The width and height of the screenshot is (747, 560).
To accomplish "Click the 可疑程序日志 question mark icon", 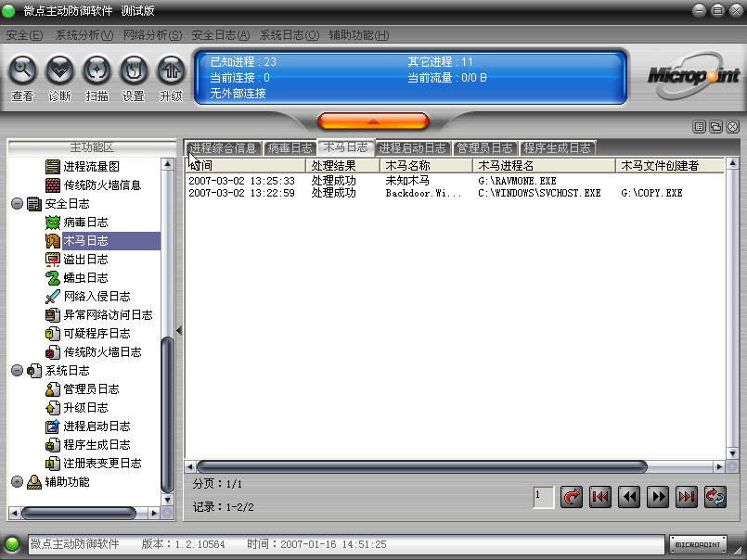I will [x=52, y=334].
